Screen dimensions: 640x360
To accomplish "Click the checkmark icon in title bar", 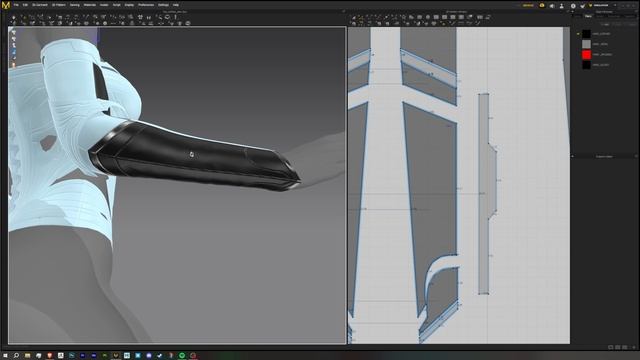I will click(x=582, y=6).
